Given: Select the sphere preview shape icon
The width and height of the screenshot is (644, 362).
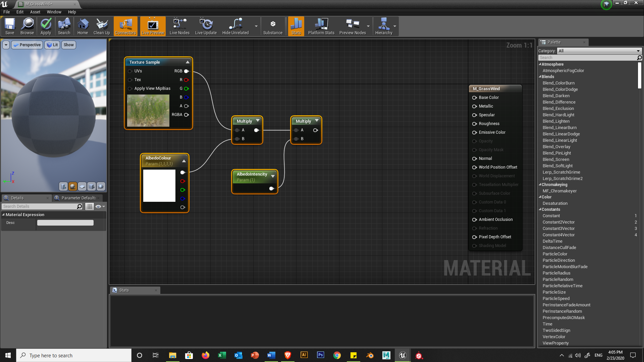Looking at the screenshot, I should (72, 186).
